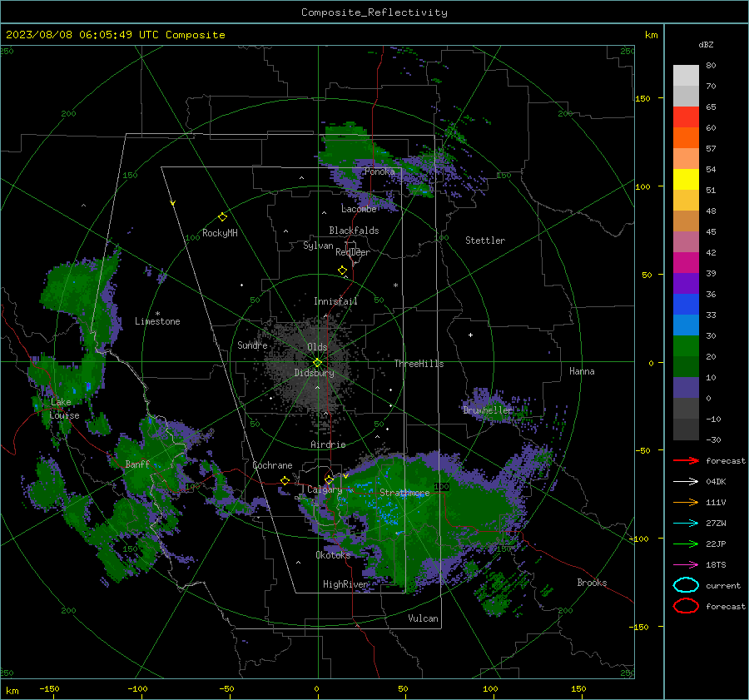Screen dimensions: 749x700
Task: Pick the magenta 39-42 dBZ swatch
Action: (686, 262)
